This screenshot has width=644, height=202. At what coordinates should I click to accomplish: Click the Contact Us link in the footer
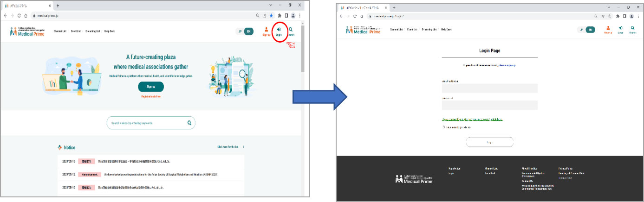(x=527, y=181)
